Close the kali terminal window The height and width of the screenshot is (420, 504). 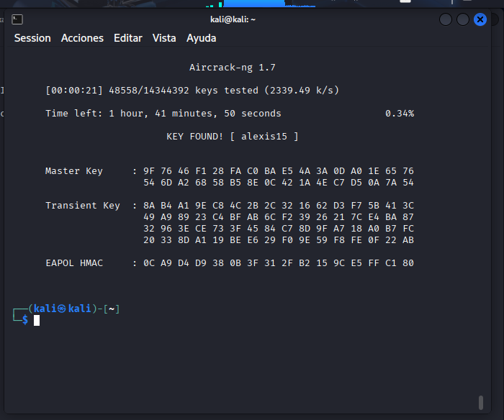pos(480,19)
